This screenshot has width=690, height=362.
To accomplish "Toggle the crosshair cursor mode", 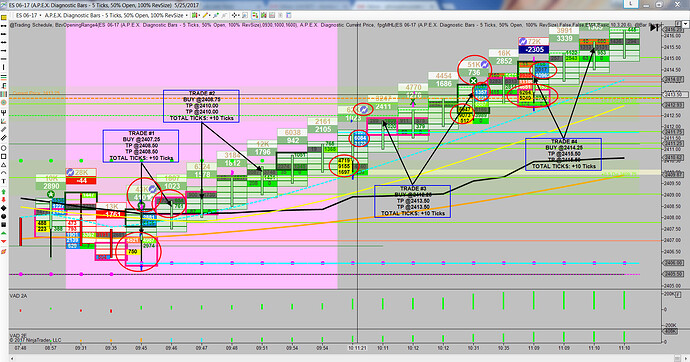I will pyautogui.click(x=235, y=15).
